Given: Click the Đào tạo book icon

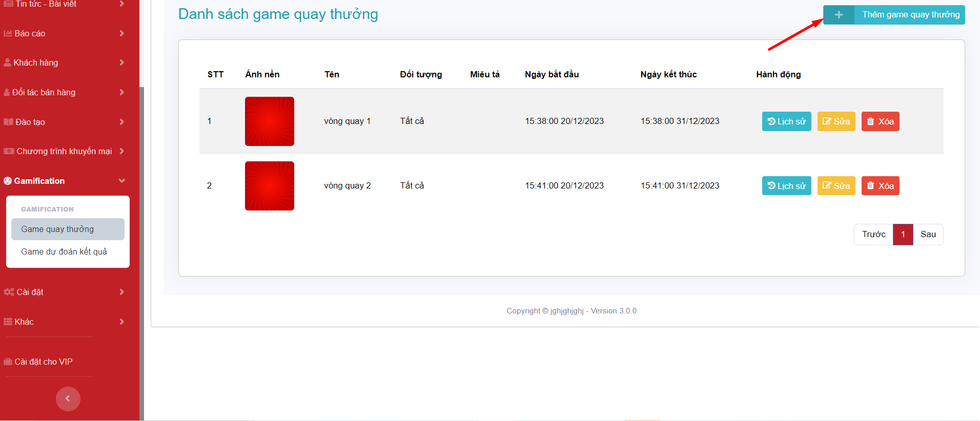Looking at the screenshot, I should [x=8, y=122].
